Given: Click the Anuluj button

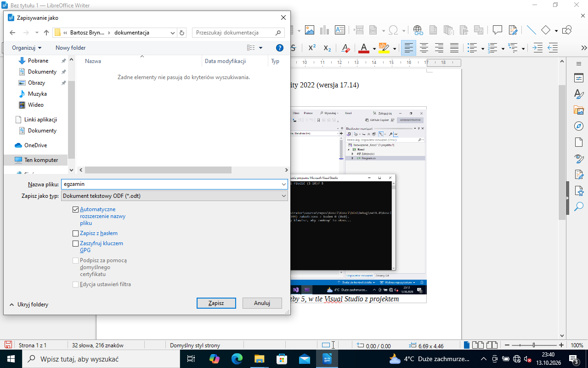Looking at the screenshot, I should (x=261, y=303).
